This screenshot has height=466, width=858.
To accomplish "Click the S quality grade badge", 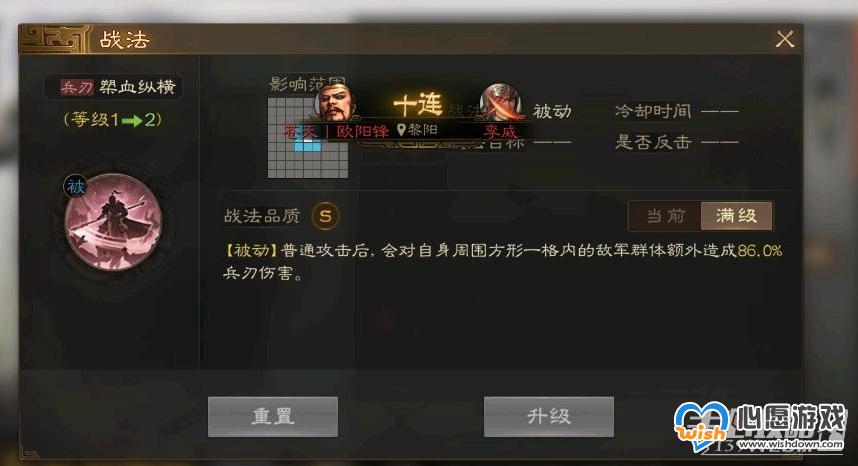I will [325, 216].
